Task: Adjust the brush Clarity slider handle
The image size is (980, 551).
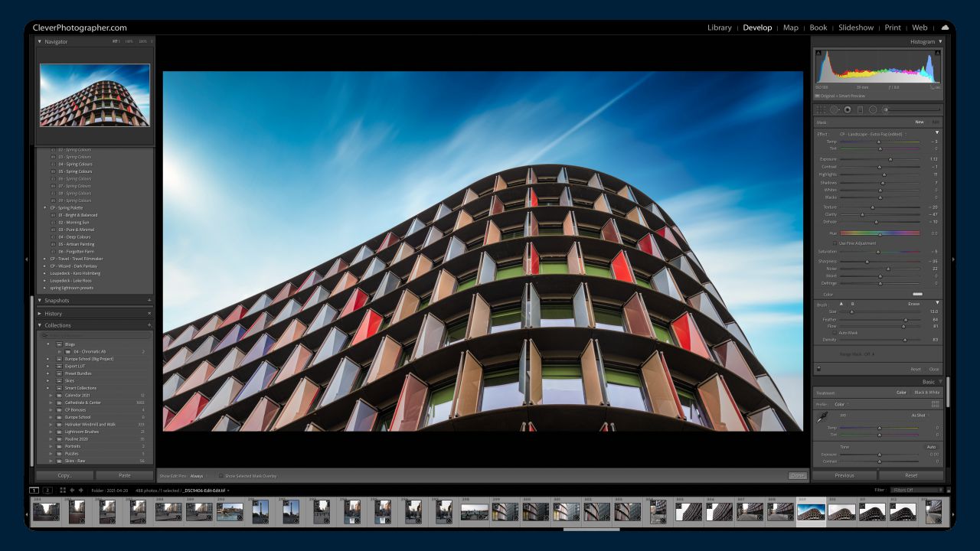Action: point(862,215)
